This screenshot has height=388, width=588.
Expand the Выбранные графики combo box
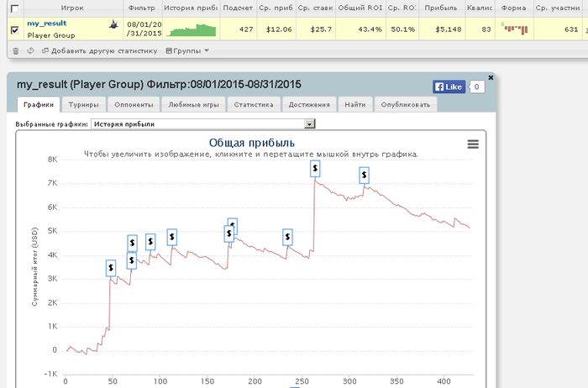[309, 124]
